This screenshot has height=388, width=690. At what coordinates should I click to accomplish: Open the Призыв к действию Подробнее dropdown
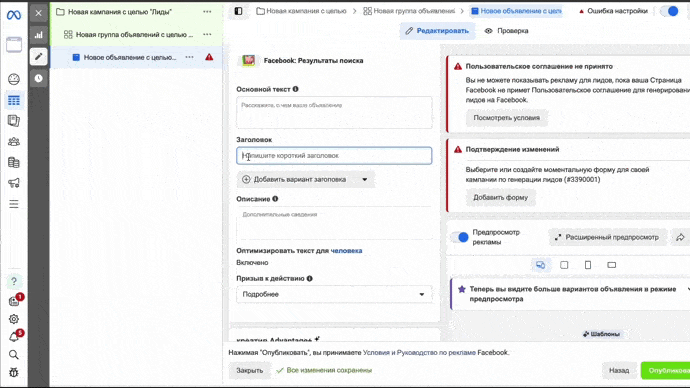[x=334, y=294]
